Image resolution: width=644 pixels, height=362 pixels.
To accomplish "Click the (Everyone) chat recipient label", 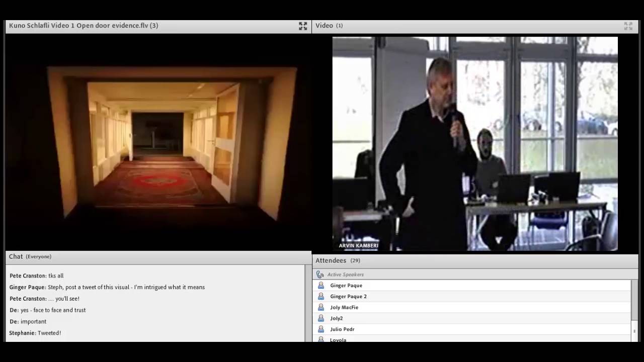I will click(39, 257).
